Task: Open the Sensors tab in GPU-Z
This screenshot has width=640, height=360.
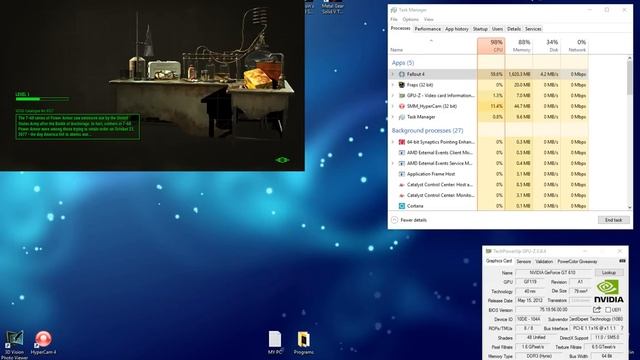Action: 524,262
